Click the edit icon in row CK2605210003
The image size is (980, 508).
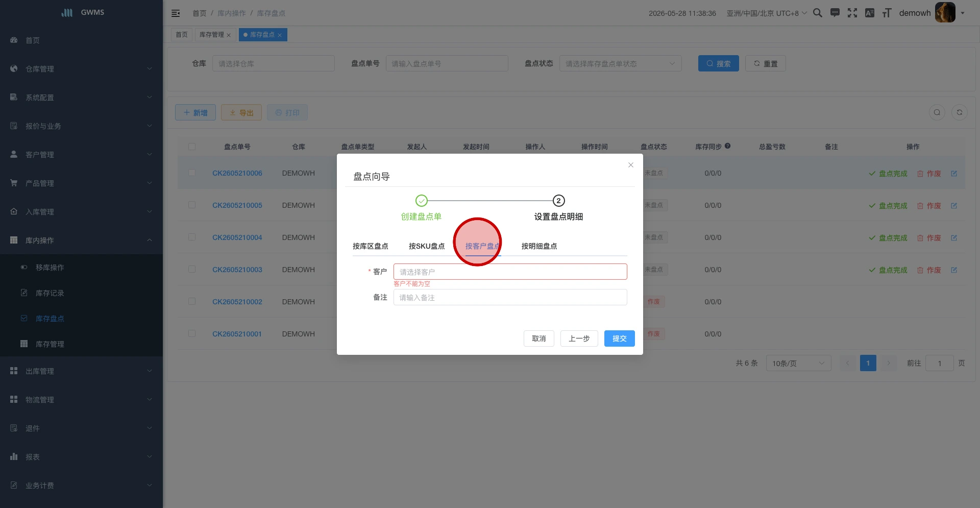954,270
